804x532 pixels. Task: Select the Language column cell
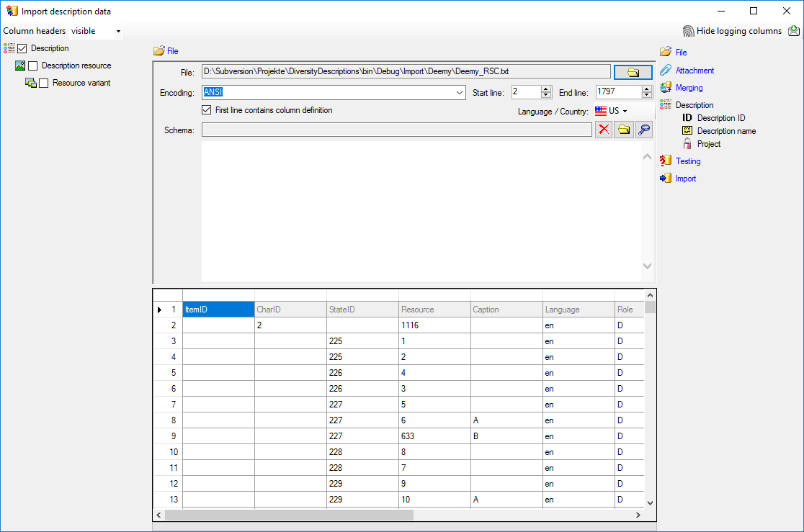point(579,310)
